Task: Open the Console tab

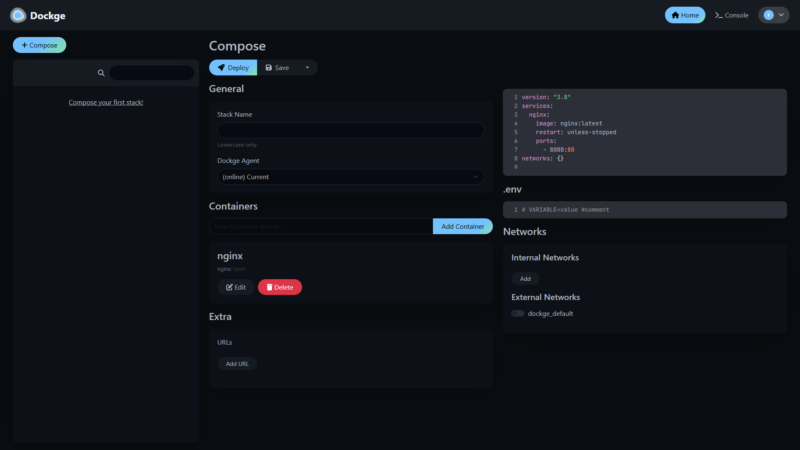Action: tap(731, 15)
